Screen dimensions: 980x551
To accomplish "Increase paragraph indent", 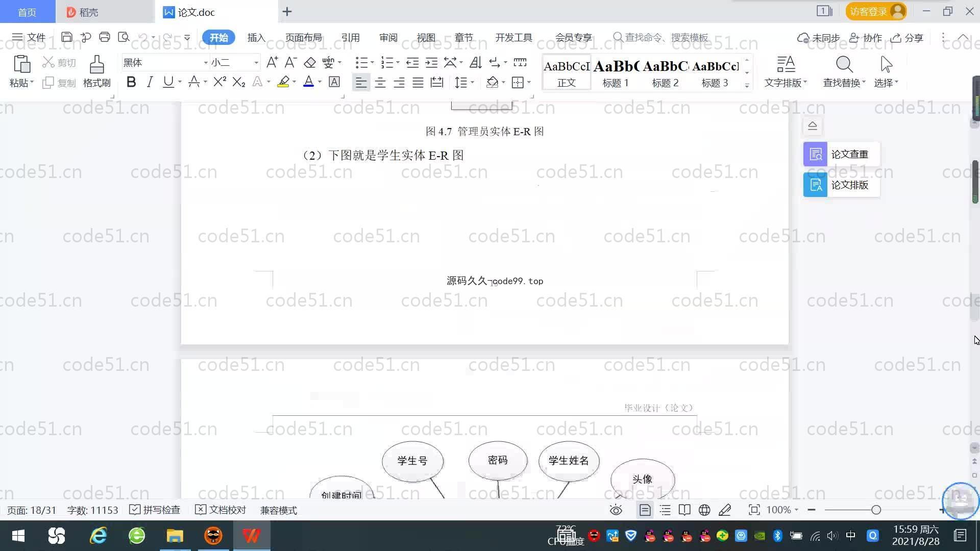I will [431, 62].
